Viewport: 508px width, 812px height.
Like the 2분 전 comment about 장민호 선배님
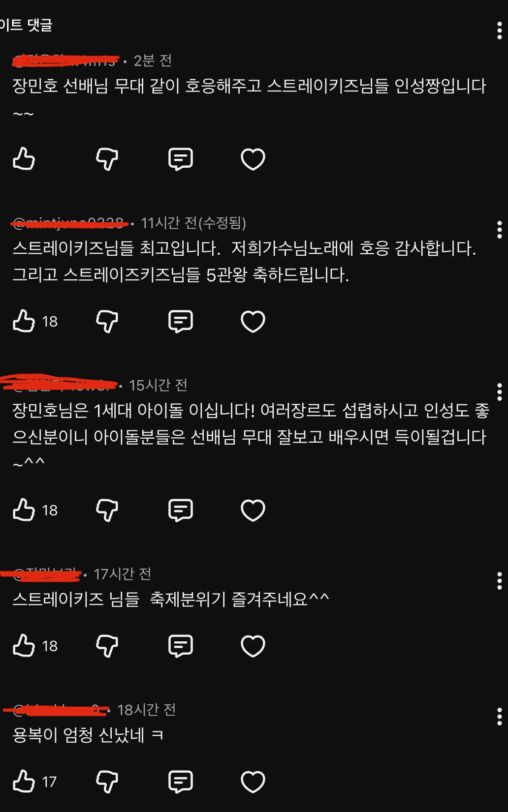click(24, 159)
